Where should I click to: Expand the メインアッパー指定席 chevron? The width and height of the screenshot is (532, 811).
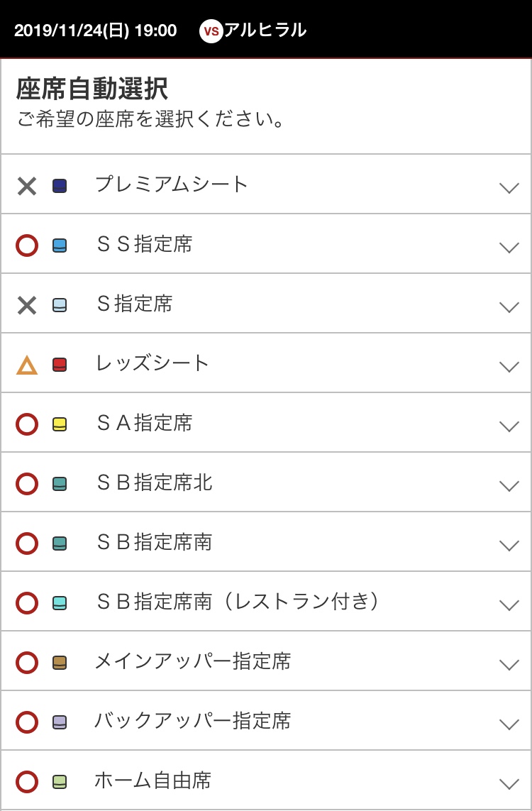pyautogui.click(x=509, y=664)
